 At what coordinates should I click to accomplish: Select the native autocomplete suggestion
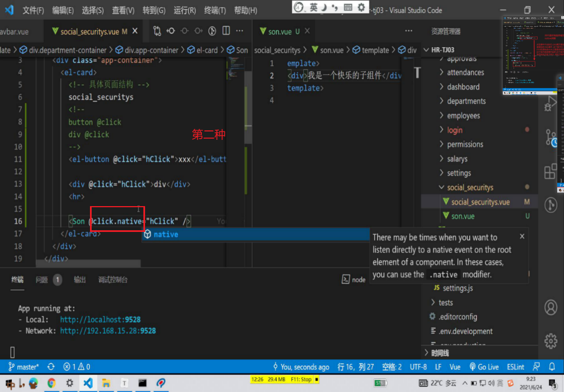(255, 234)
